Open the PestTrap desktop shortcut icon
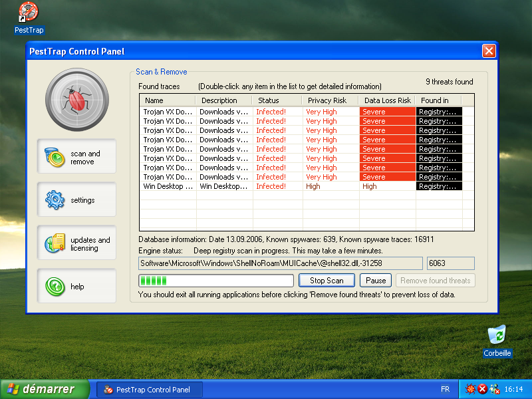The width and height of the screenshot is (532, 399). point(29,12)
